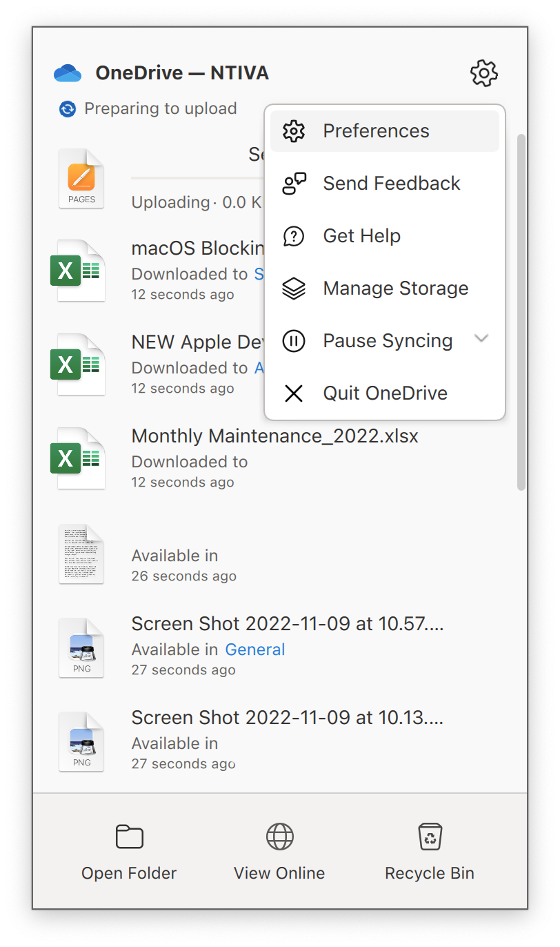Click Screen Shot 2022-11-09 at 10.13 name
560x947 pixels.
pyautogui.click(x=288, y=718)
